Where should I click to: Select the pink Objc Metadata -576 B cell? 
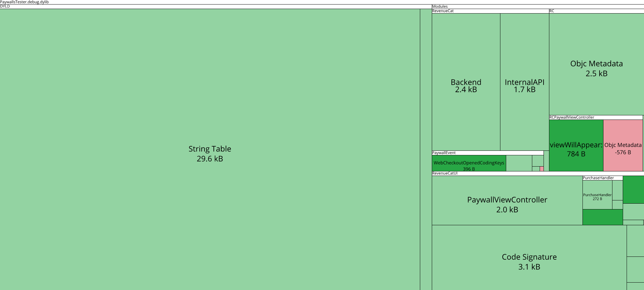pyautogui.click(x=623, y=145)
